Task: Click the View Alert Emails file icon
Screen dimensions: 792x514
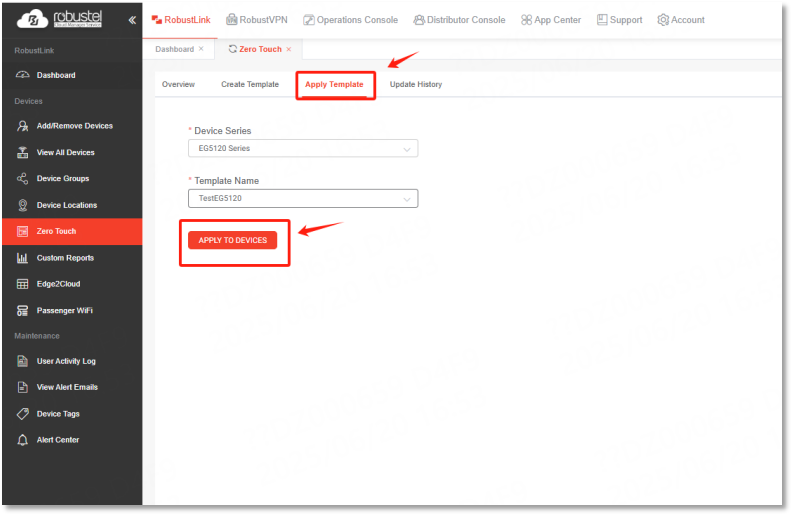Action: [23, 387]
